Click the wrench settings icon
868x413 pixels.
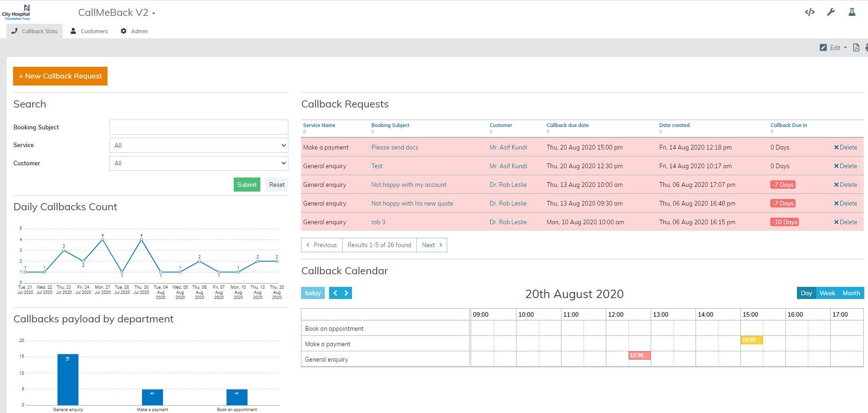831,13
